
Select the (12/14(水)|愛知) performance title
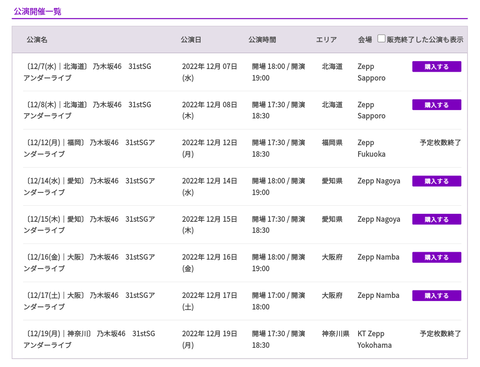[89, 187]
